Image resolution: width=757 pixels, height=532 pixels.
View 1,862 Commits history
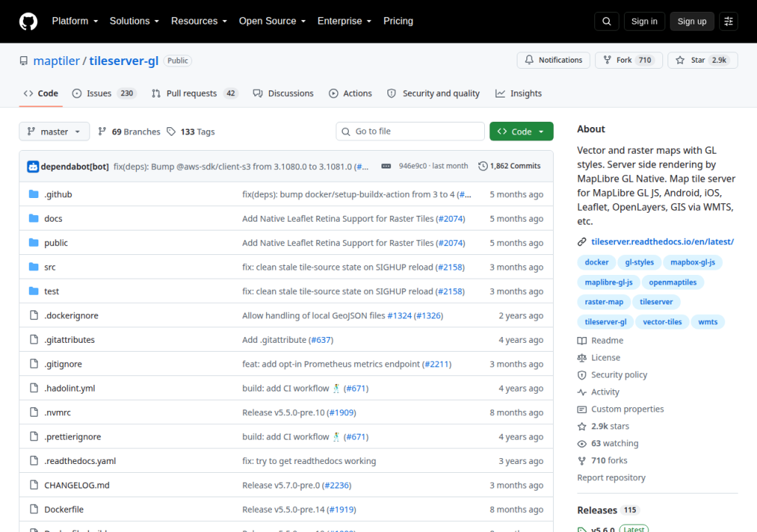coord(509,166)
